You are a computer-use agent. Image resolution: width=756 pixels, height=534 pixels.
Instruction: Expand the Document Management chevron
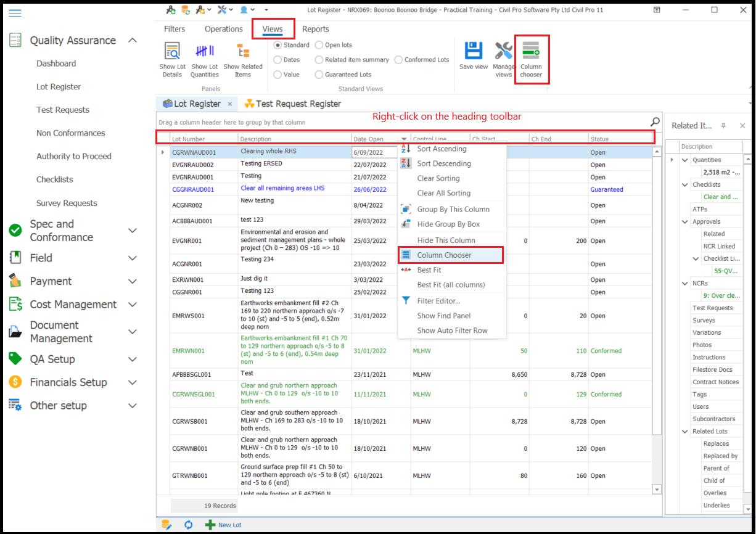pos(132,332)
